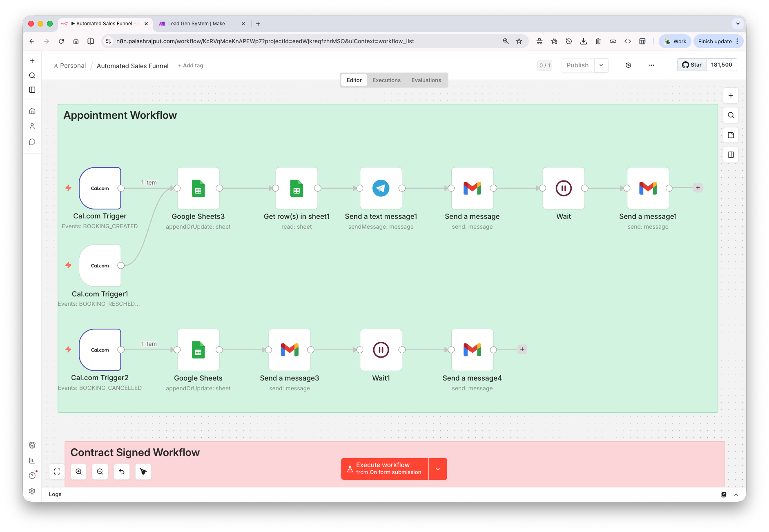Select the Send a message3 Gmail node

click(290, 350)
